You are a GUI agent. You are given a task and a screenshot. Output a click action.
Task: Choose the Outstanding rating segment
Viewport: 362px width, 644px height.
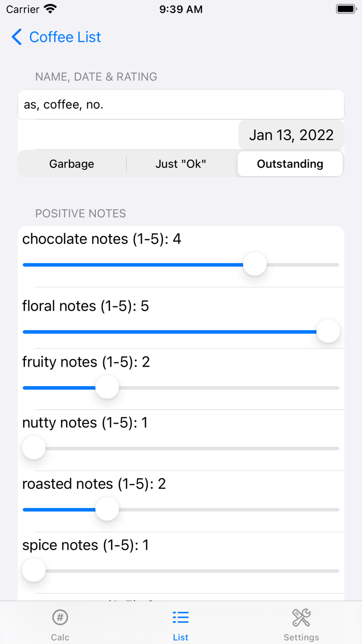tap(290, 164)
